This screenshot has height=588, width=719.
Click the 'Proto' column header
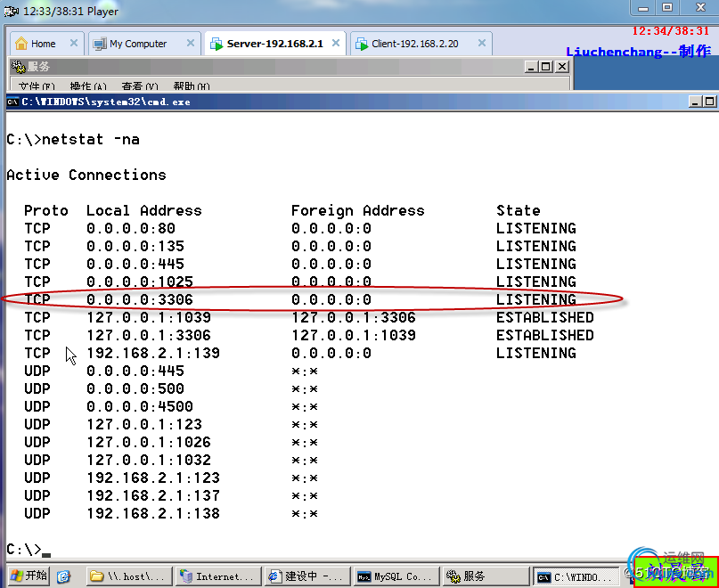[x=45, y=210]
